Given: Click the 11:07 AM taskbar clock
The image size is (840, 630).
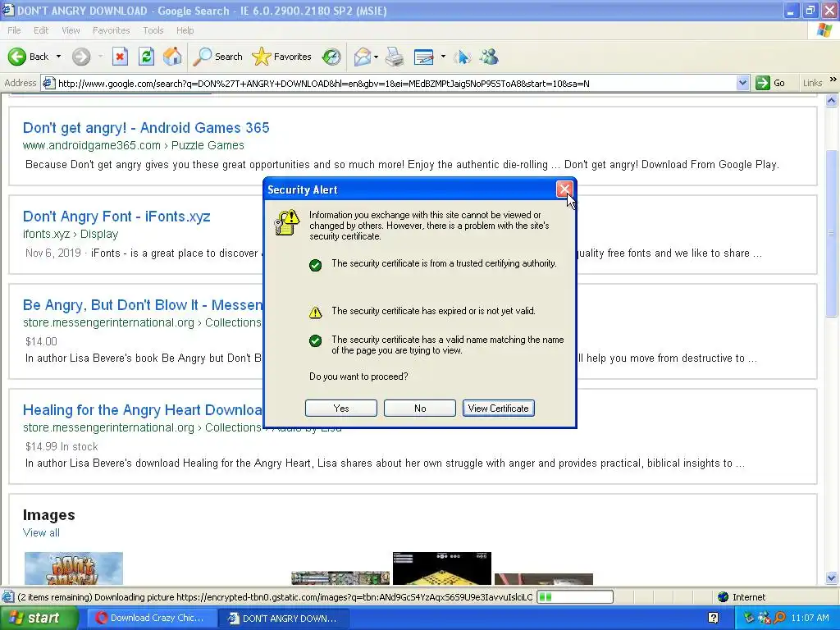Looking at the screenshot, I should pos(810,618).
